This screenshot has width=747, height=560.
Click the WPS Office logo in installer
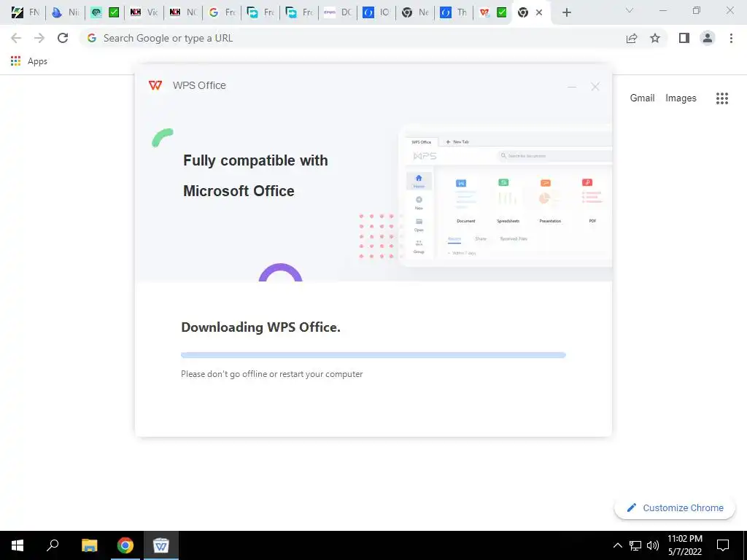(x=155, y=85)
